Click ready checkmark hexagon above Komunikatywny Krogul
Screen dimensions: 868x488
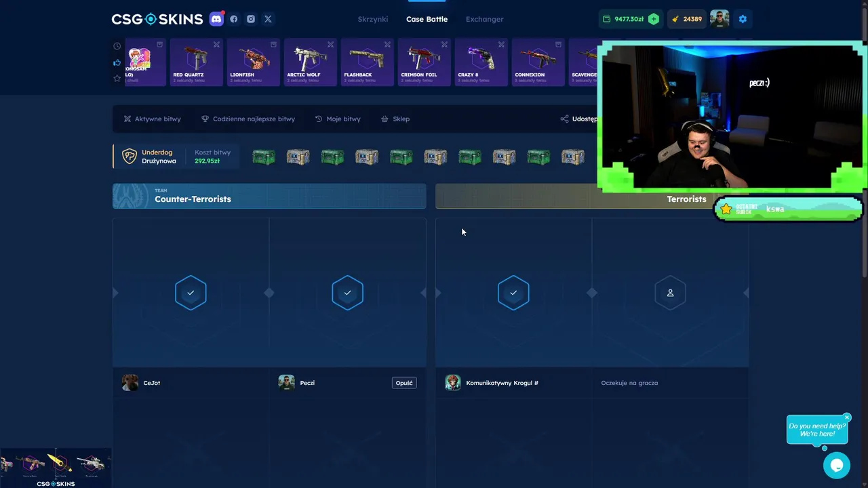(x=513, y=293)
